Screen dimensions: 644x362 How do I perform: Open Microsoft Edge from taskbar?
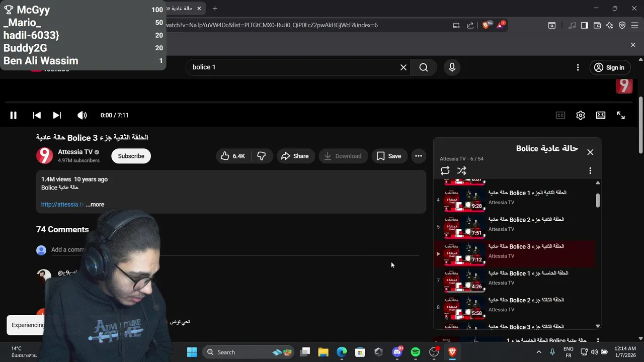(x=342, y=352)
